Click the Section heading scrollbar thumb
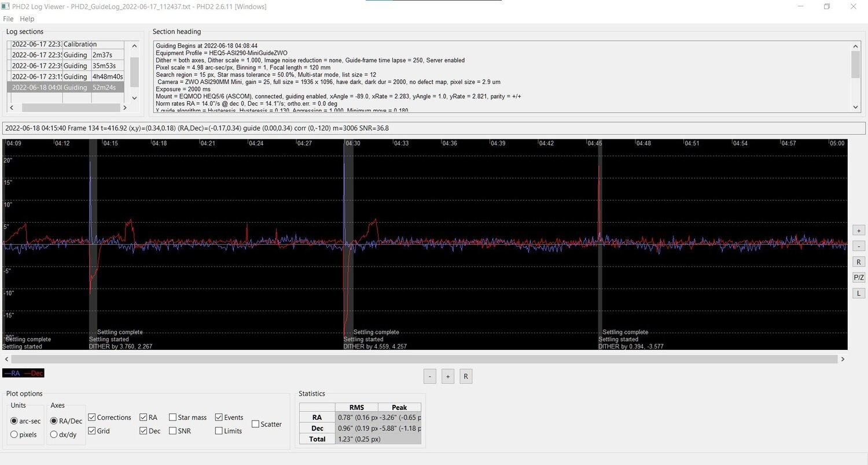This screenshot has height=465, width=868. tap(856, 64)
